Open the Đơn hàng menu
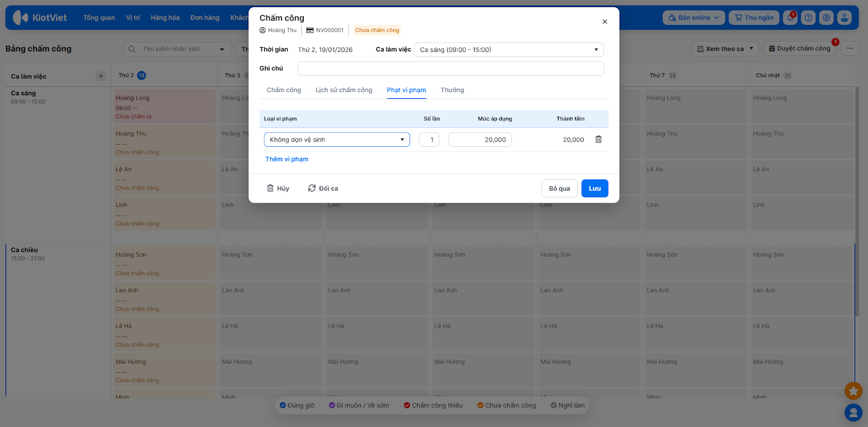This screenshot has width=868, height=427. (x=205, y=18)
